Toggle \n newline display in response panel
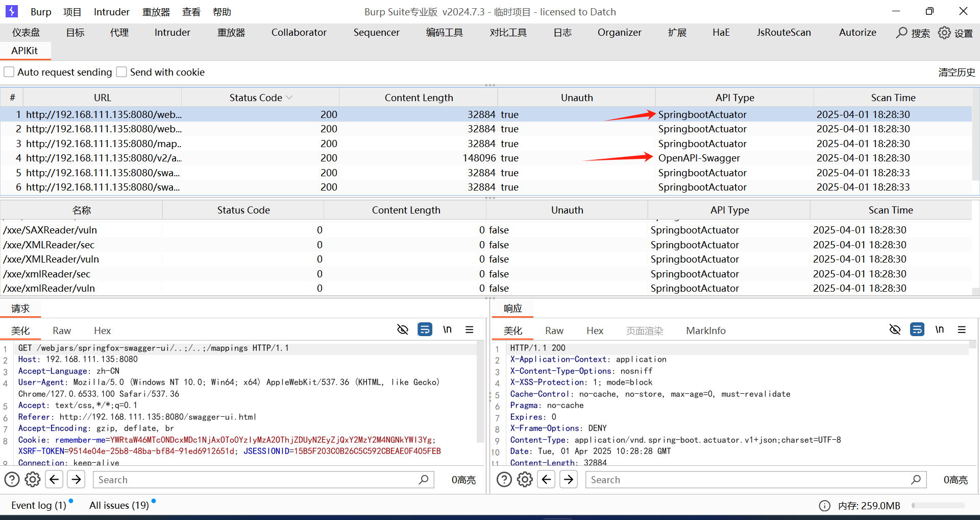The image size is (980, 520). (939, 329)
